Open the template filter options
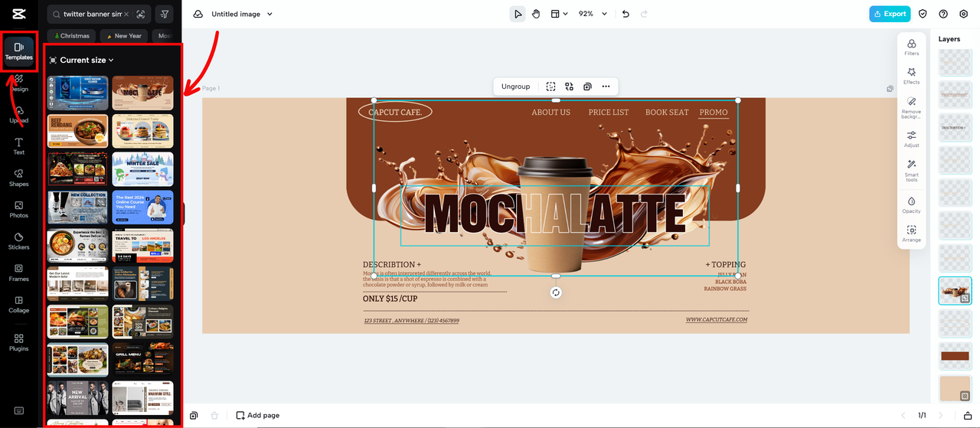The image size is (980, 428). [x=164, y=15]
